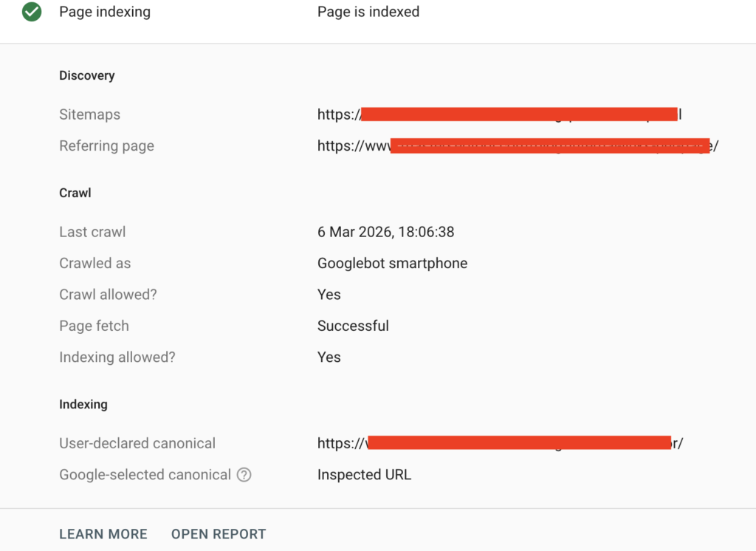Click the Crawled as Googlebot smartphone value
This screenshot has width=756, height=551.
click(x=392, y=263)
